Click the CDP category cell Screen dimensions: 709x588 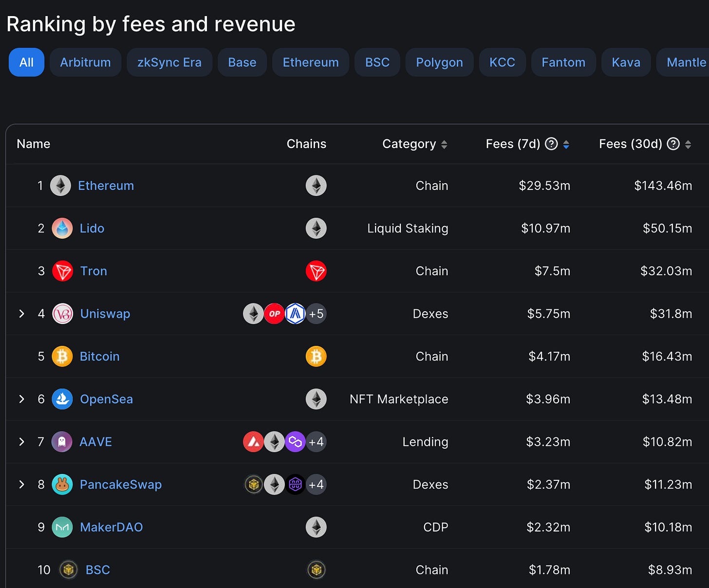click(x=436, y=527)
